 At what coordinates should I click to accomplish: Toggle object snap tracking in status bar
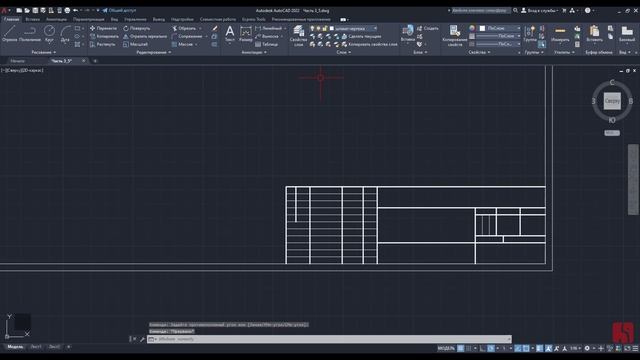[x=518, y=348]
